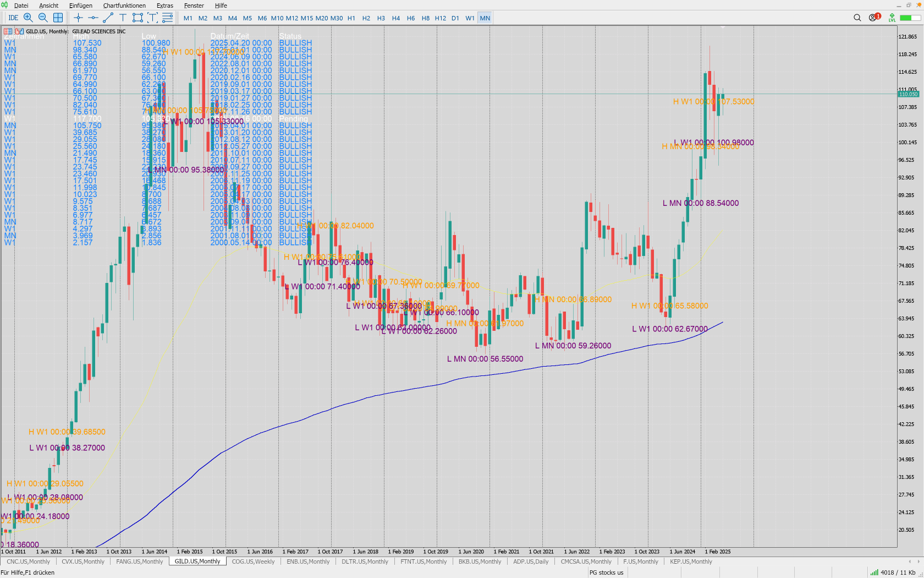Open the Fenster menu

click(194, 6)
